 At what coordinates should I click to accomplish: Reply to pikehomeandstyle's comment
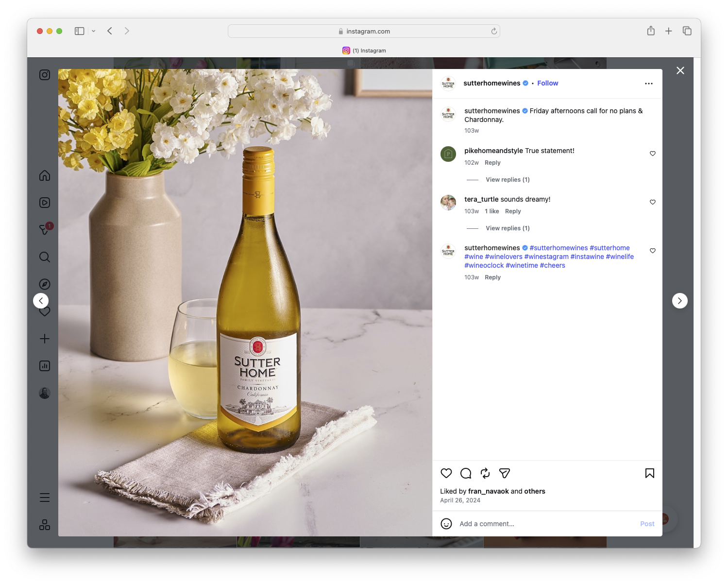tap(492, 163)
